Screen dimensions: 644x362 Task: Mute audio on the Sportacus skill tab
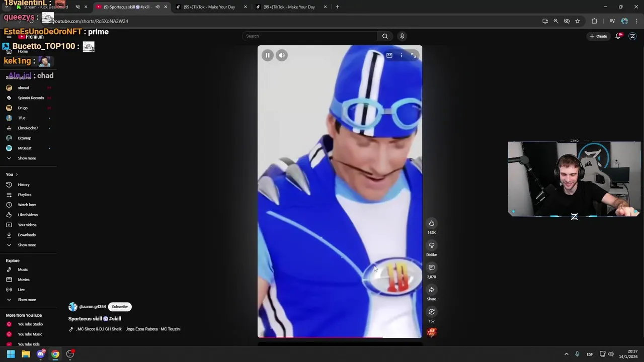pos(157,7)
